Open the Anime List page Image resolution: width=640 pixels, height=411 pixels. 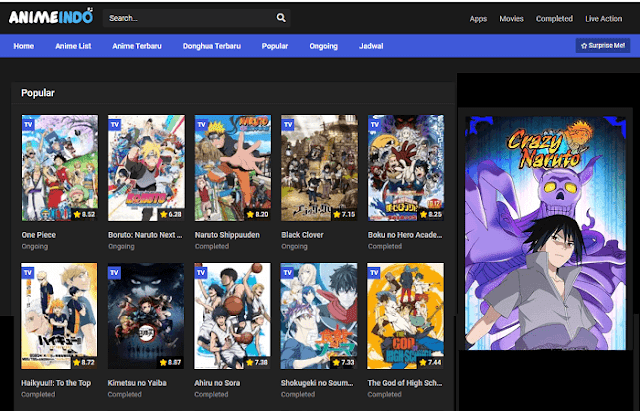(73, 46)
